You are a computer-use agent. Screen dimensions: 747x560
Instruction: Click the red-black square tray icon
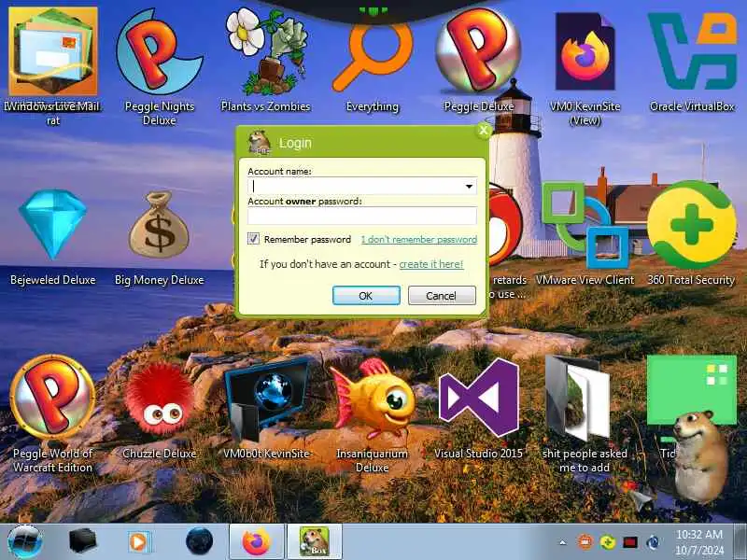629,542
